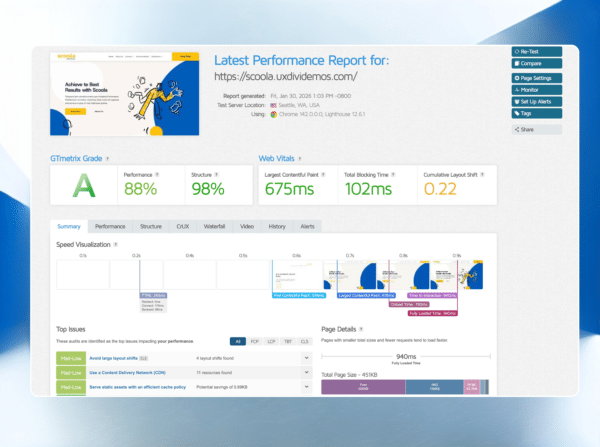Viewport: 600px width, 447px height.
Task: Open help icon next to GTmetrix Grade
Action: tap(108, 158)
